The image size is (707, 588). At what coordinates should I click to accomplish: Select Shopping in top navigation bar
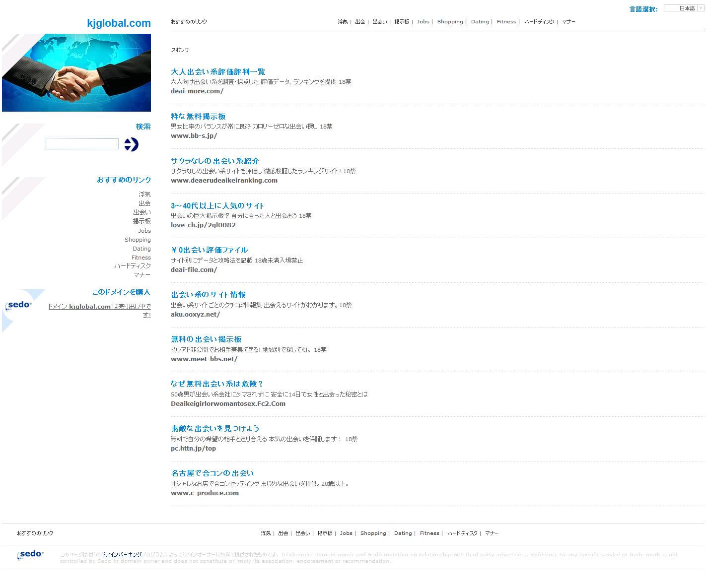(x=450, y=22)
